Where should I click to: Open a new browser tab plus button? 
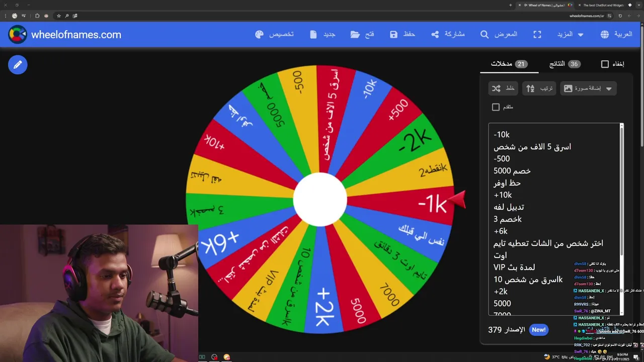(511, 5)
